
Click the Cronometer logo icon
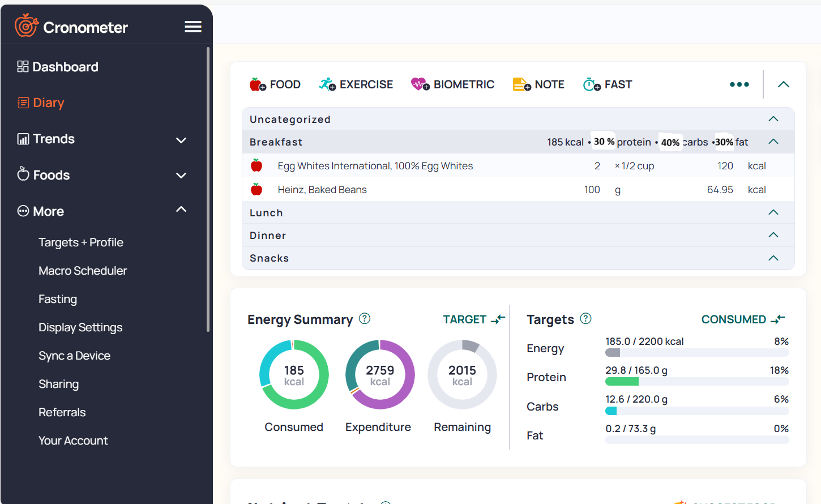point(26,25)
